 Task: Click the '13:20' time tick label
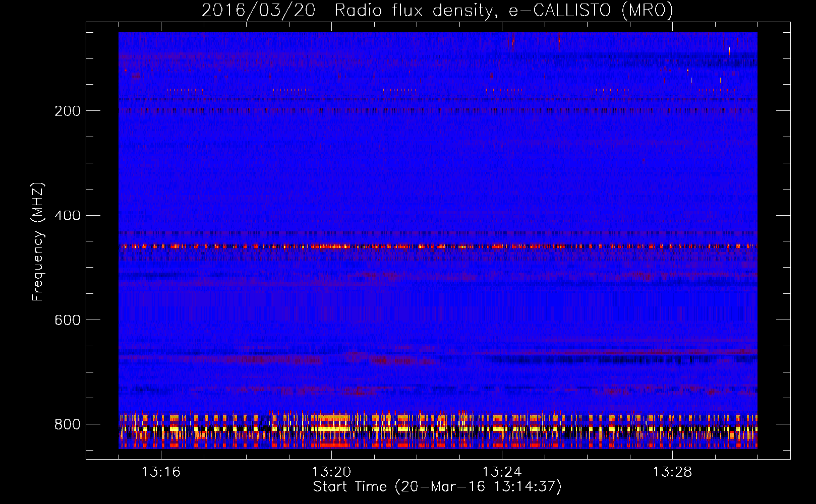click(331, 472)
